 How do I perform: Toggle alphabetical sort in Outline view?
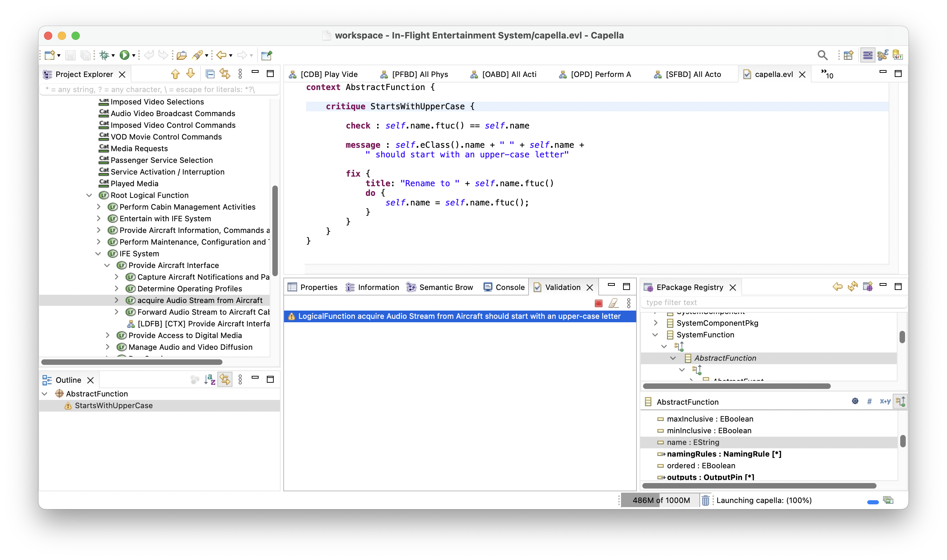point(209,380)
